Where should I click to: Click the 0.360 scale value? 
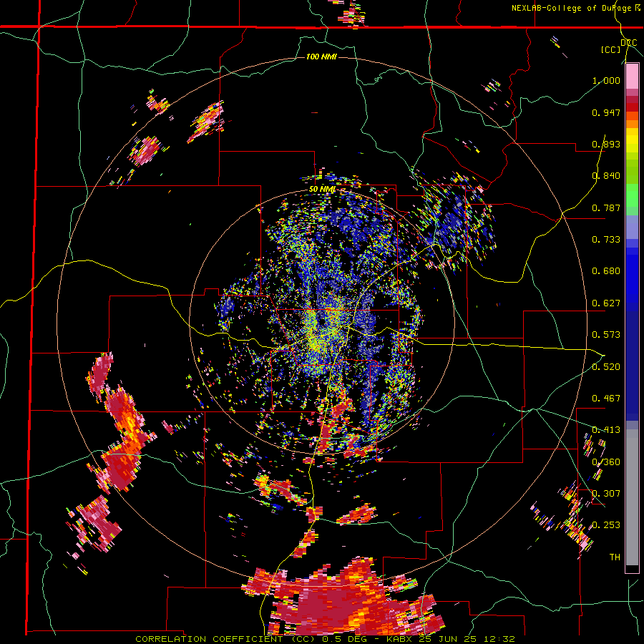pos(606,462)
